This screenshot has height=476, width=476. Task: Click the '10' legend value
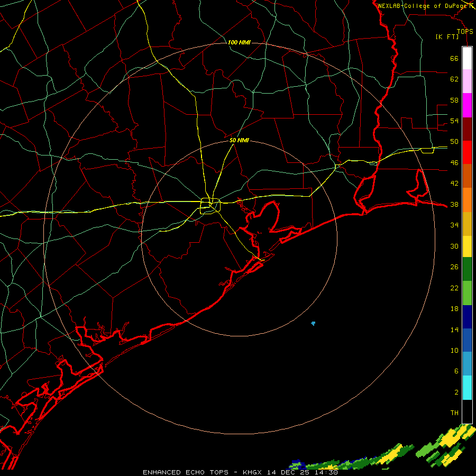click(454, 351)
